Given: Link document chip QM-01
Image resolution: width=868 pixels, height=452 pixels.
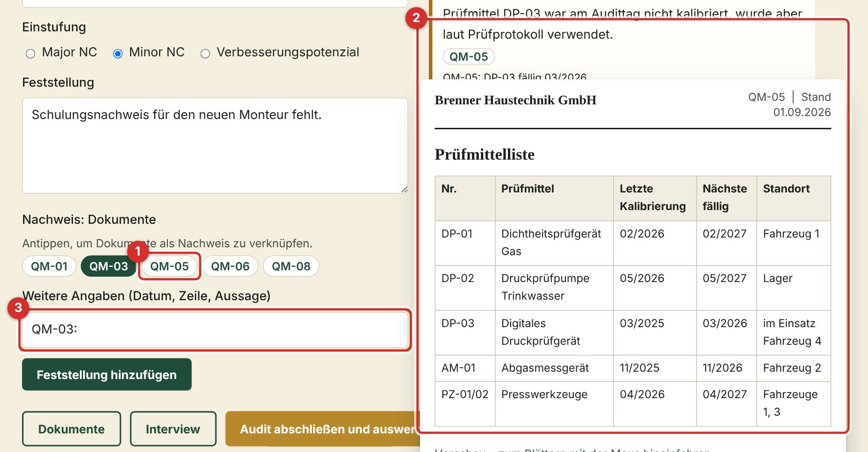Looking at the screenshot, I should coord(49,266).
